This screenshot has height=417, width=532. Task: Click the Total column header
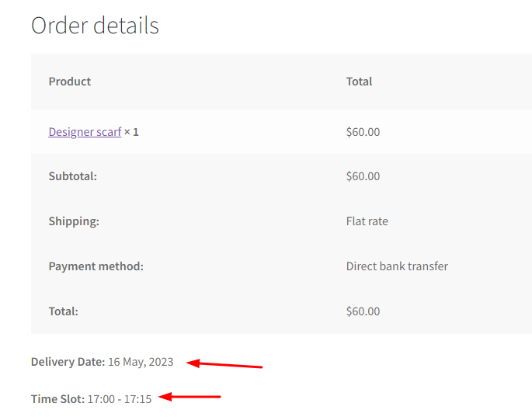pyautogui.click(x=359, y=82)
